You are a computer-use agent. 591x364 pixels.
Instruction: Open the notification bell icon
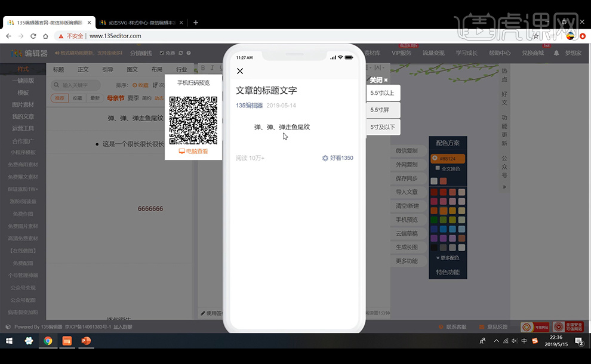coord(556,53)
